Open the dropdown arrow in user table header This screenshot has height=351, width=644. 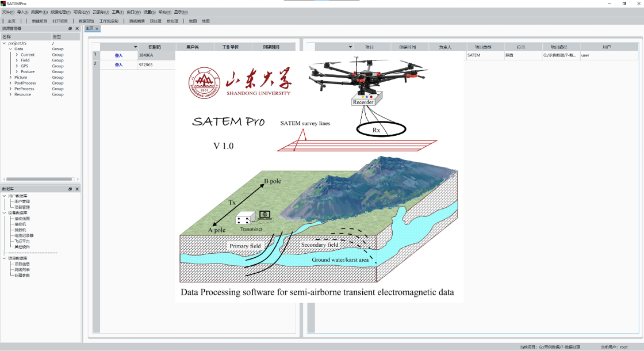[136, 47]
